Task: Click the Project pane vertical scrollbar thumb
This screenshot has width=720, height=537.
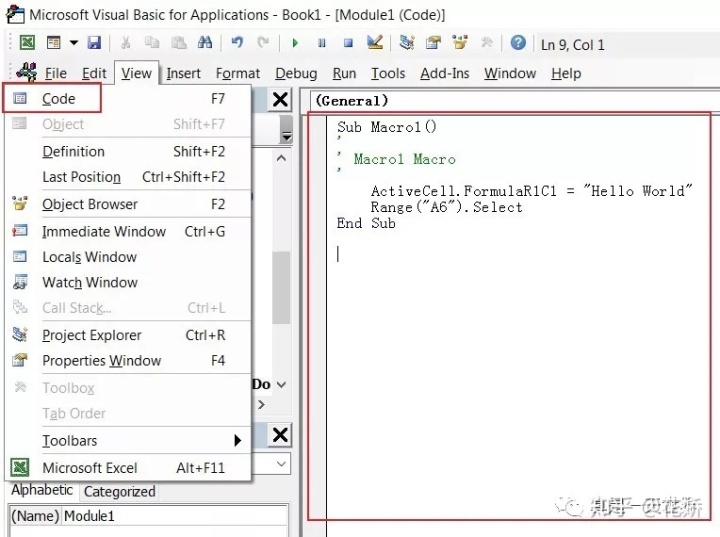Action: (281, 287)
